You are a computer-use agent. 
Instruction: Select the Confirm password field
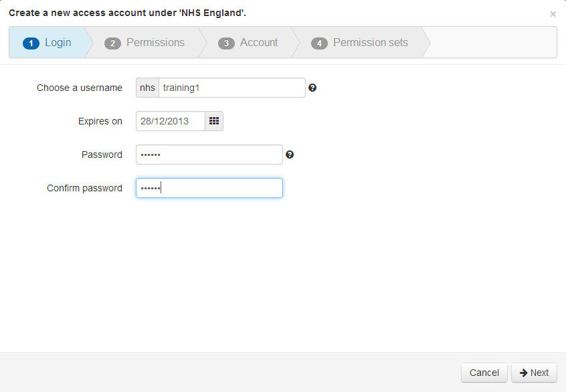(x=209, y=188)
